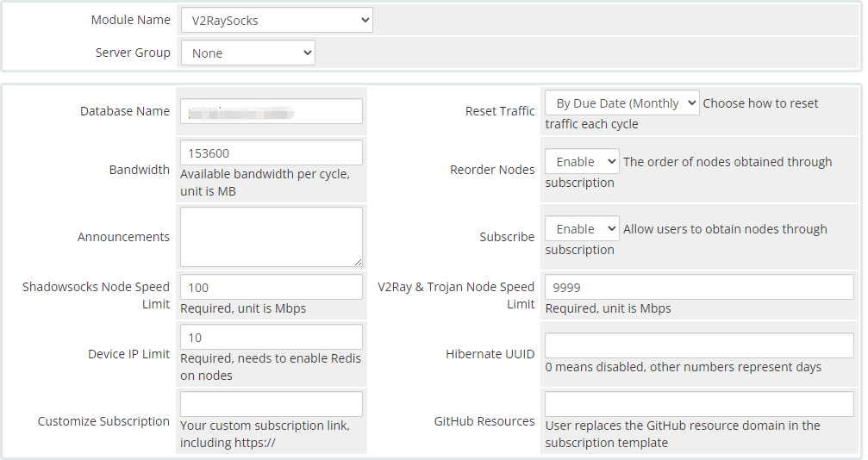
Task: Click the Announcements label
Action: pyautogui.click(x=123, y=237)
